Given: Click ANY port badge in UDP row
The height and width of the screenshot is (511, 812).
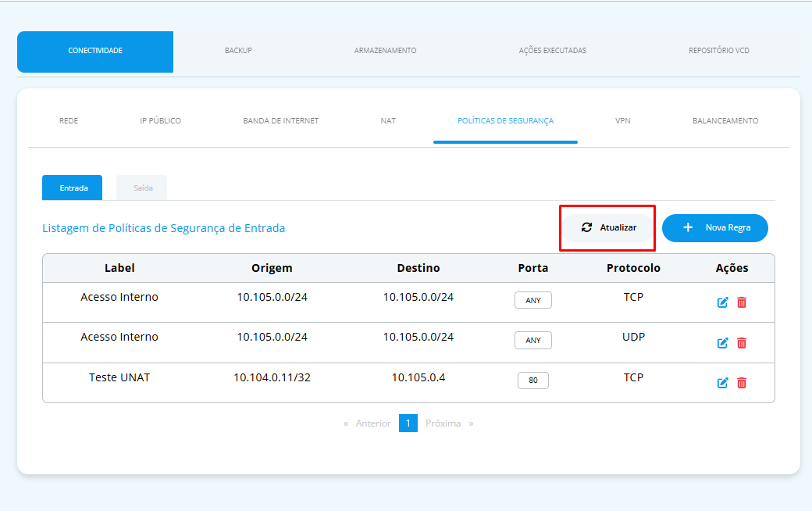Looking at the screenshot, I should coord(532,340).
